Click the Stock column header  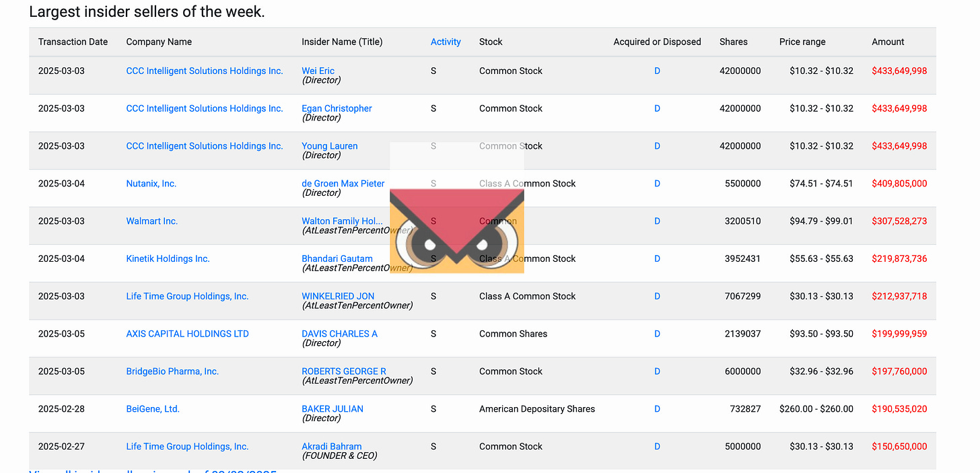[491, 42]
